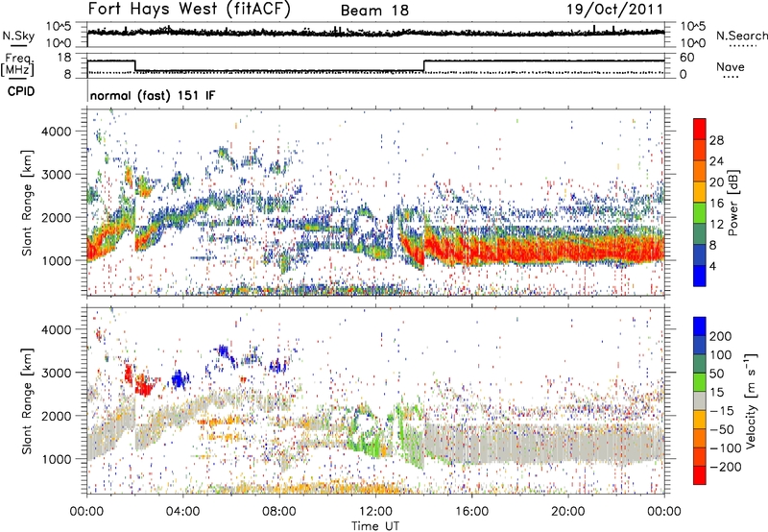The image size is (768, 532).
Task: Click the red top segment of Power colorbar
Action: click(x=700, y=130)
